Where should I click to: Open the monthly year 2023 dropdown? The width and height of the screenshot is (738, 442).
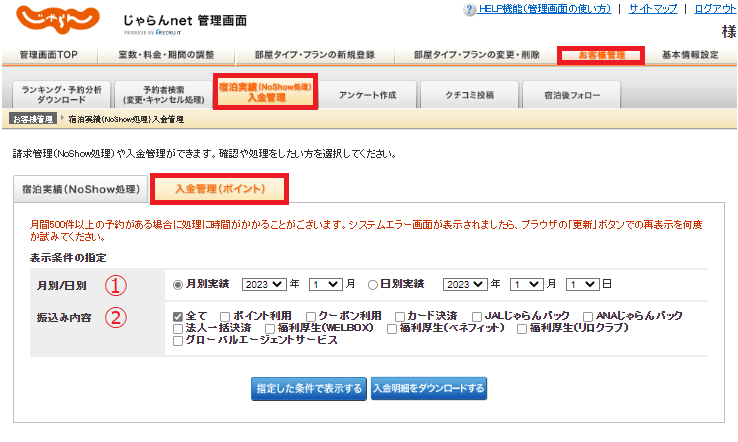point(266,283)
